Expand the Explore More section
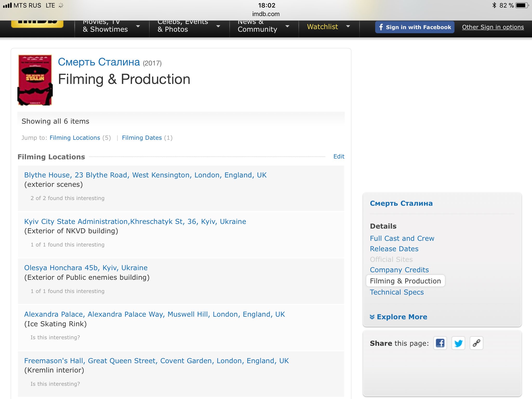Image resolution: width=532 pixels, height=399 pixels. (x=398, y=317)
